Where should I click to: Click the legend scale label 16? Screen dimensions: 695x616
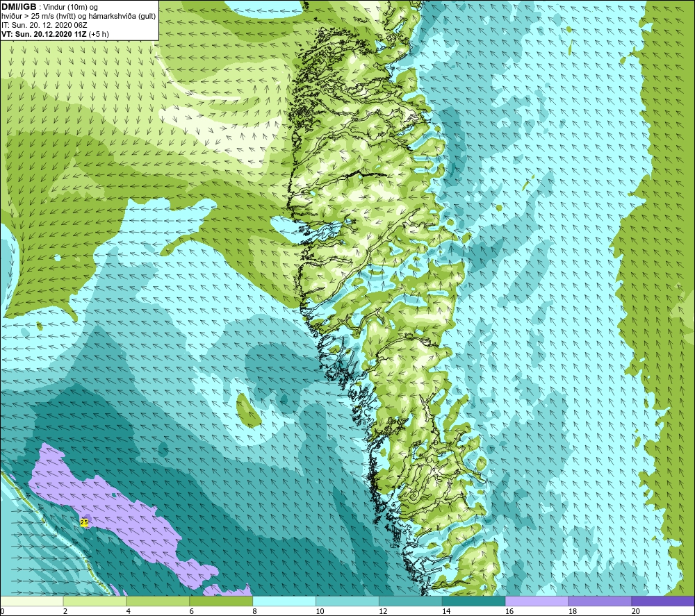pos(509,611)
